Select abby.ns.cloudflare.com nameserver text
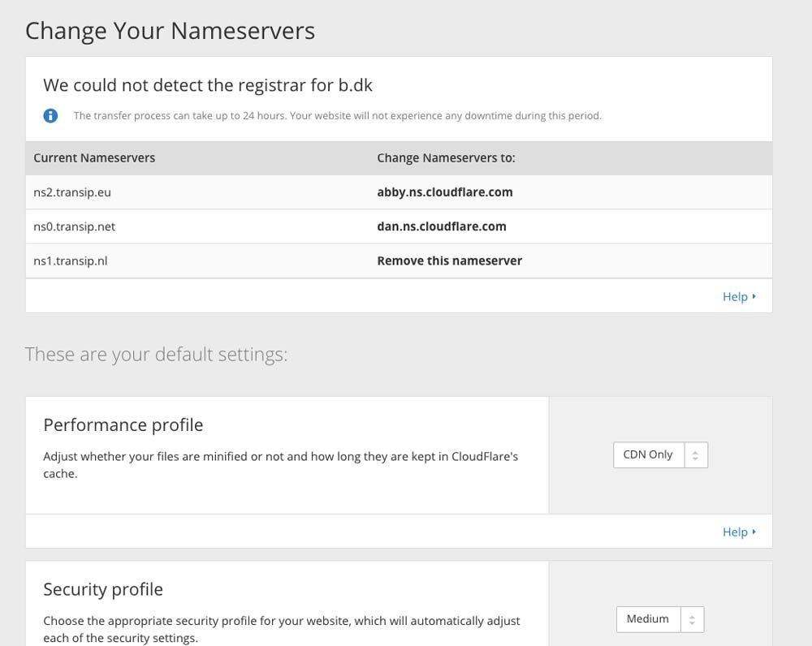The height and width of the screenshot is (646, 812). 444,192
